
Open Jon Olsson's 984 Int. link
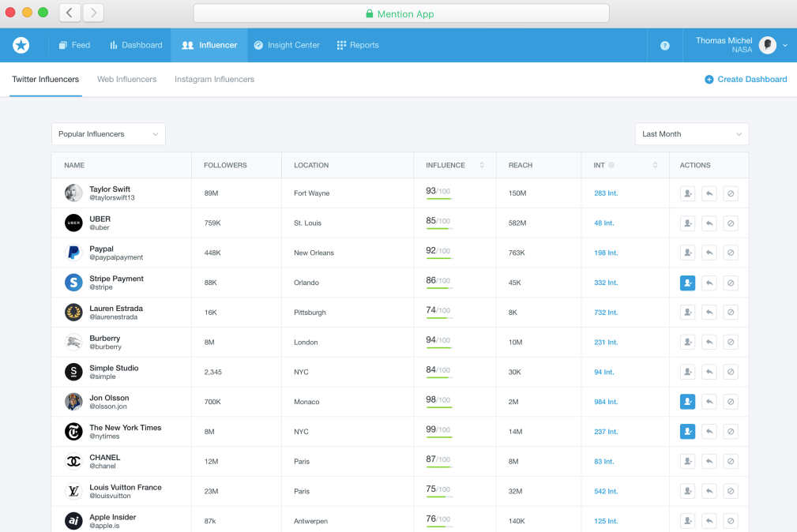coord(606,402)
